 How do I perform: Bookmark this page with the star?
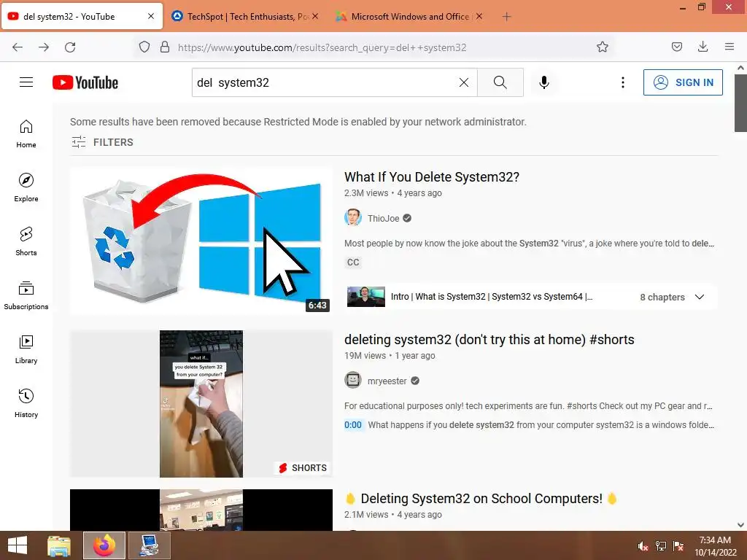pyautogui.click(x=603, y=47)
